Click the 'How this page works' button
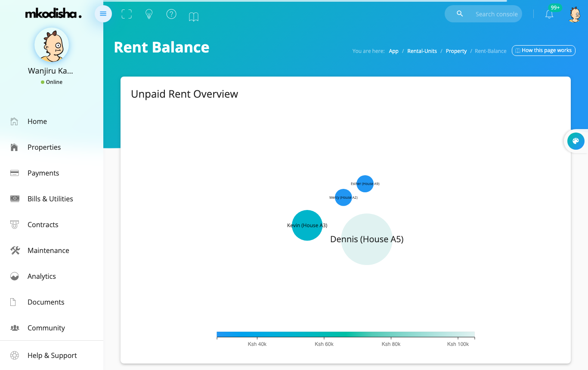 point(544,50)
